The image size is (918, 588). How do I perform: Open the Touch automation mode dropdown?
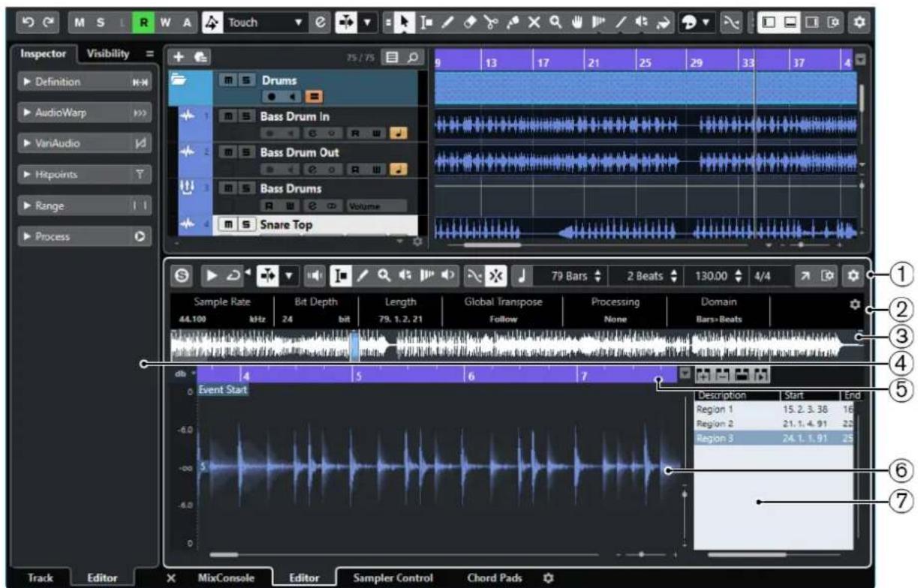(x=299, y=22)
